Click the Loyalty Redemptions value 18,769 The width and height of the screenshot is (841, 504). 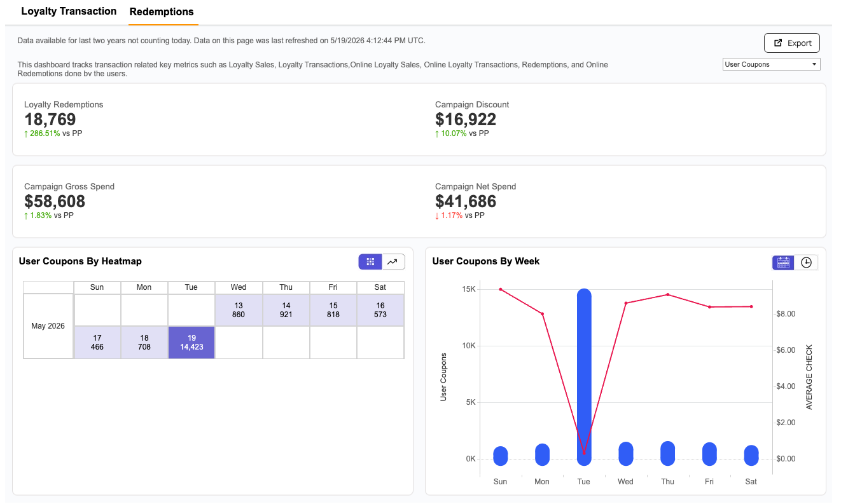pyautogui.click(x=50, y=119)
